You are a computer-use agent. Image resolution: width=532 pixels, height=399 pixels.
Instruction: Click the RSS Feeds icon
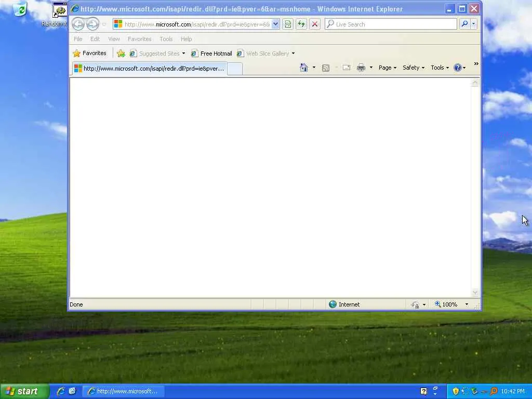tap(326, 68)
